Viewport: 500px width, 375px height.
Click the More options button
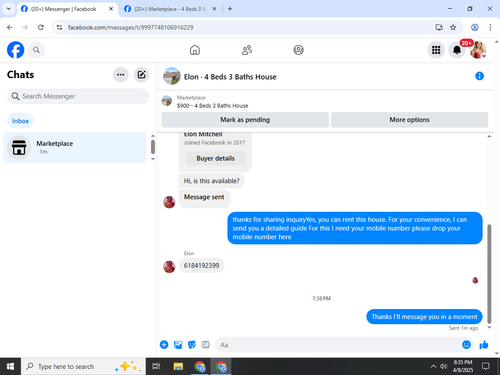coord(409,120)
